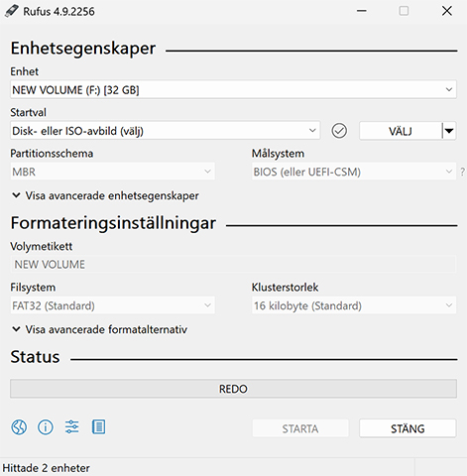Viewport: 467px width, 476px height.
Task: Open the language selection globe icon
Action: 19,427
